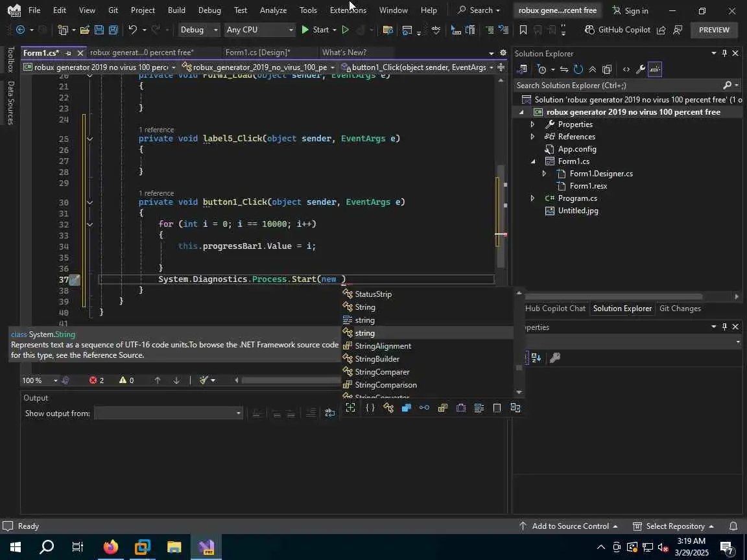Click the Open File folder icon
747x560 pixels.
click(x=85, y=30)
